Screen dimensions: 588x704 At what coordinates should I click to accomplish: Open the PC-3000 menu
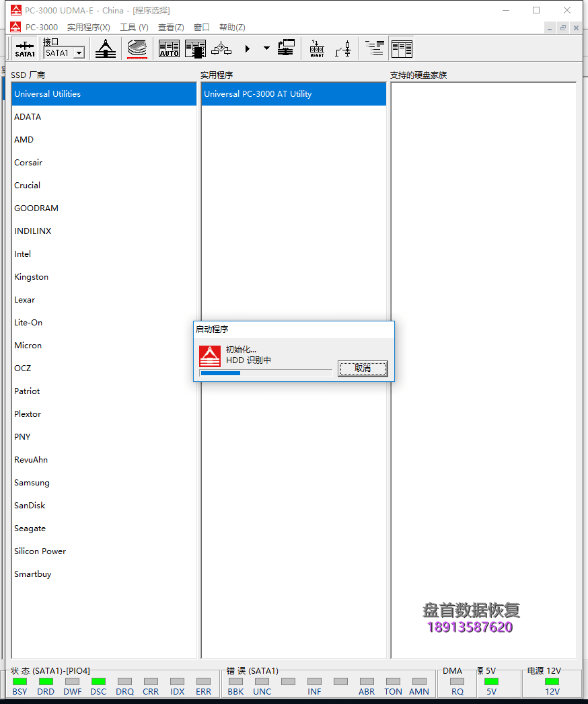click(41, 28)
